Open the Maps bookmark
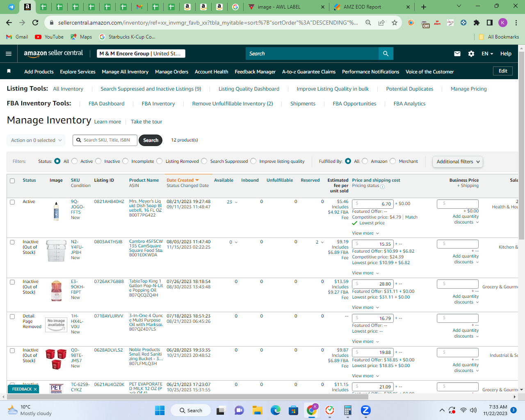 [81, 37]
